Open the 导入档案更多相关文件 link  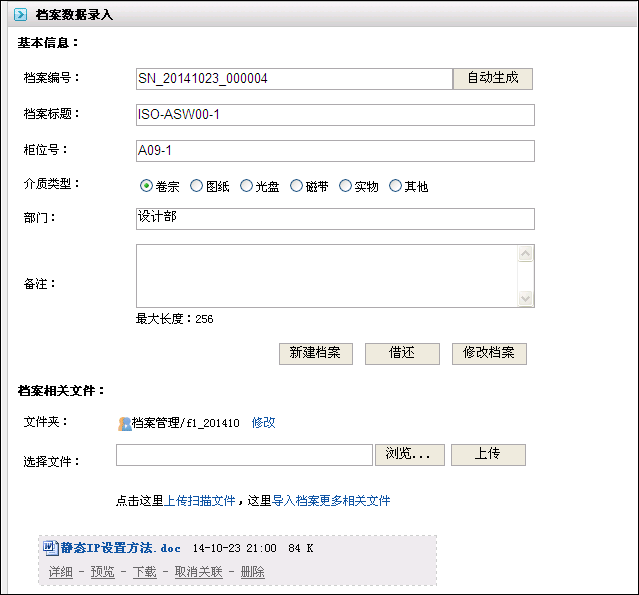click(331, 500)
